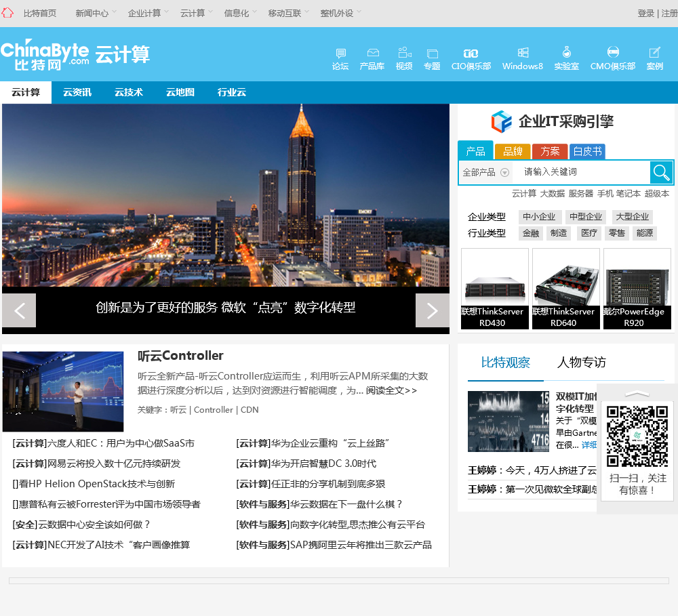The height and width of the screenshot is (616, 678).
Task: Click the 登录 login link
Action: tap(645, 13)
